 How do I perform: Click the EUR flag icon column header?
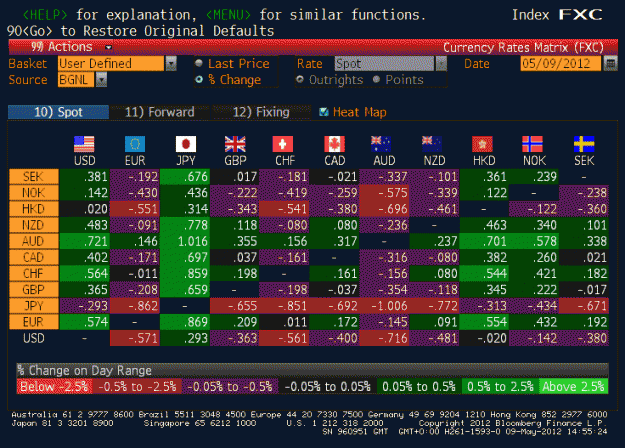(135, 144)
